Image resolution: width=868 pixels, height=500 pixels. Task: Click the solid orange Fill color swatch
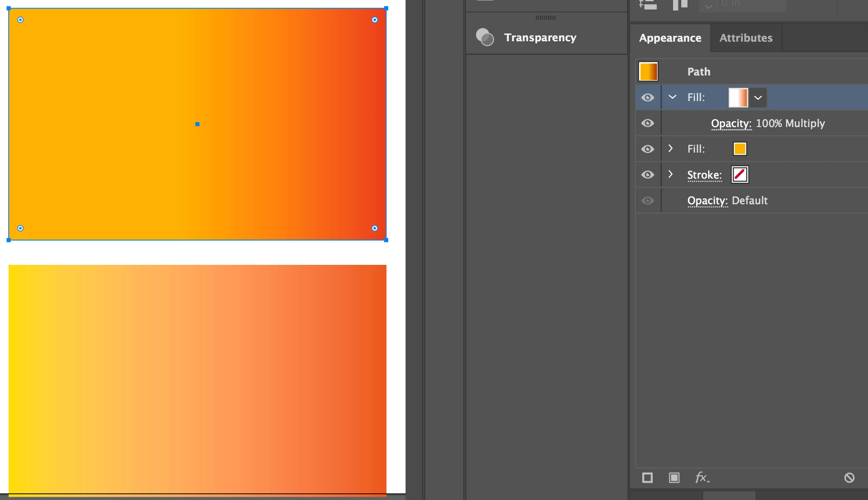(740, 149)
